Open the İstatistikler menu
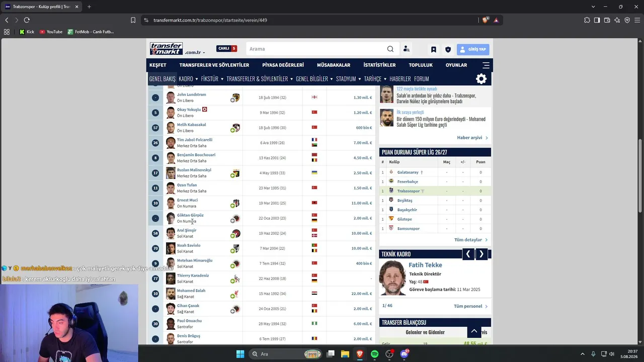The image size is (644, 362). [x=379, y=65]
